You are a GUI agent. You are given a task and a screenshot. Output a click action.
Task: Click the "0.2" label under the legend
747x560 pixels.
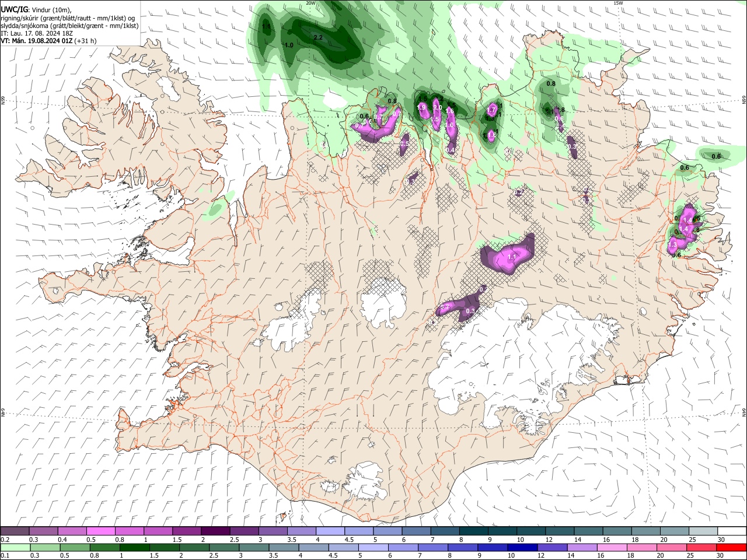(5, 540)
